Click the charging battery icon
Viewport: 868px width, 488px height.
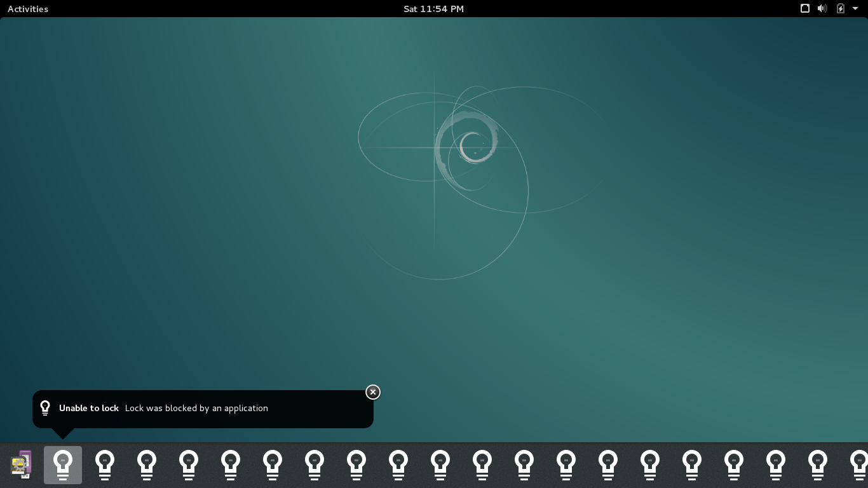840,8
